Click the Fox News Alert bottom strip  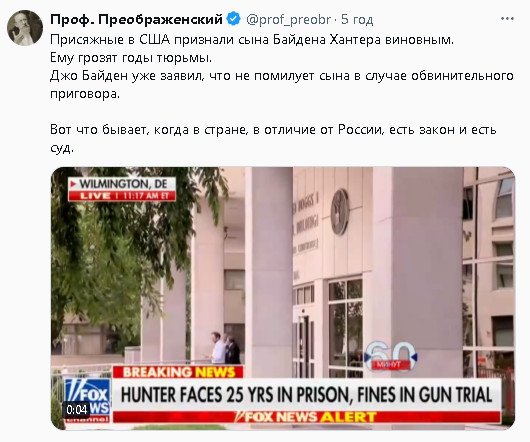pos(306,417)
